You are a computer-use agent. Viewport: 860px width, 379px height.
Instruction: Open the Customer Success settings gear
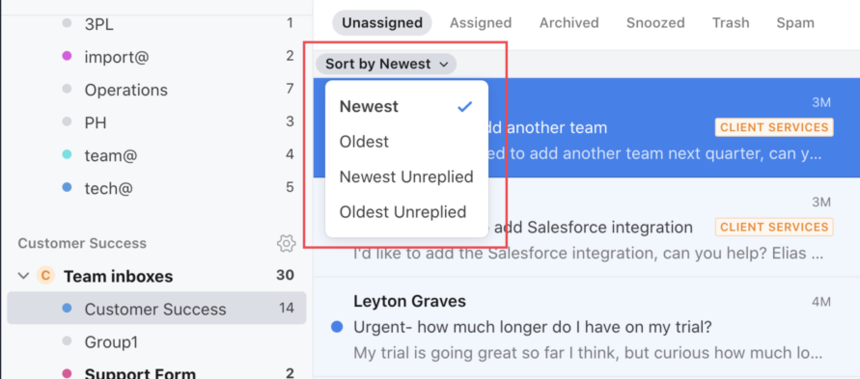[x=286, y=243]
